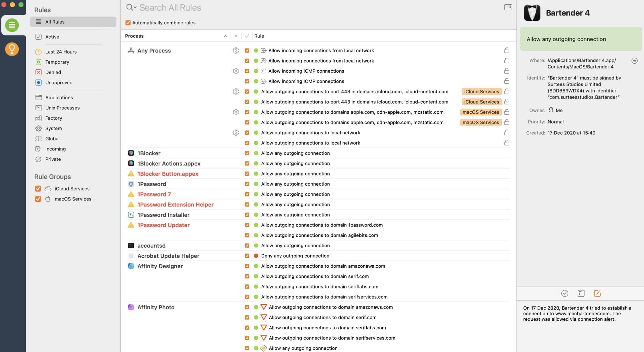Select 1Blocker Actions.appex row
The height and width of the screenshot is (352, 644).
[169, 164]
